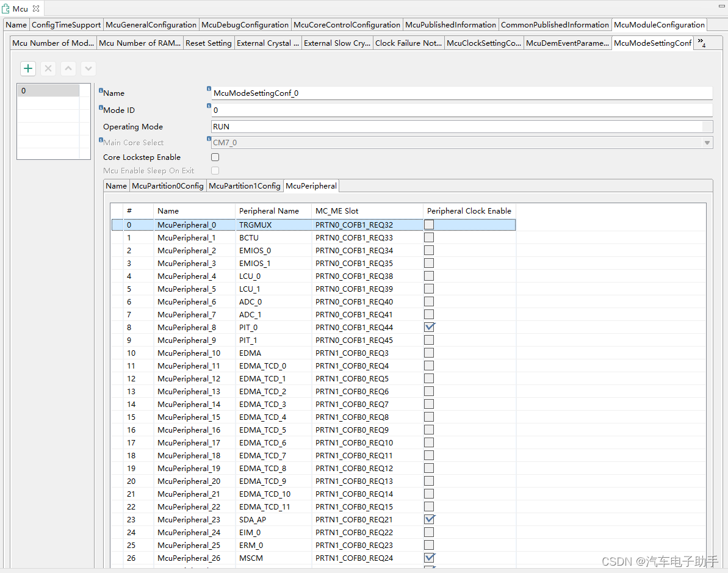Enable clock for EIM_0 peripheral
Viewport: 728px width, 573px height.
tap(429, 532)
